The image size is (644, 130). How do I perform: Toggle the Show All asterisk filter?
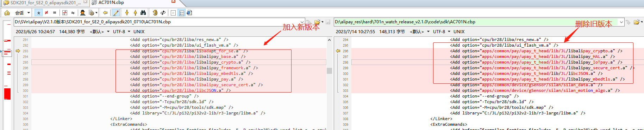point(38,13)
